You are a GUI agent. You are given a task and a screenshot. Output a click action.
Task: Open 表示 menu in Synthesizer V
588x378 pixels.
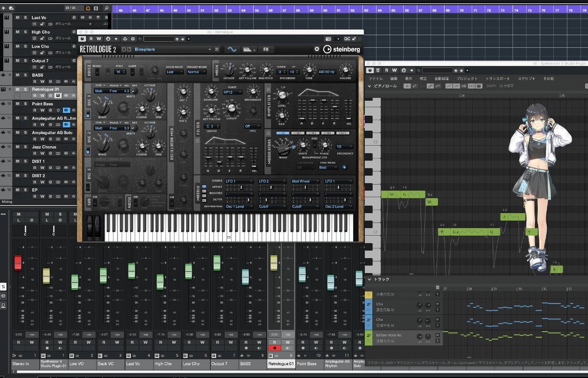[408, 79]
